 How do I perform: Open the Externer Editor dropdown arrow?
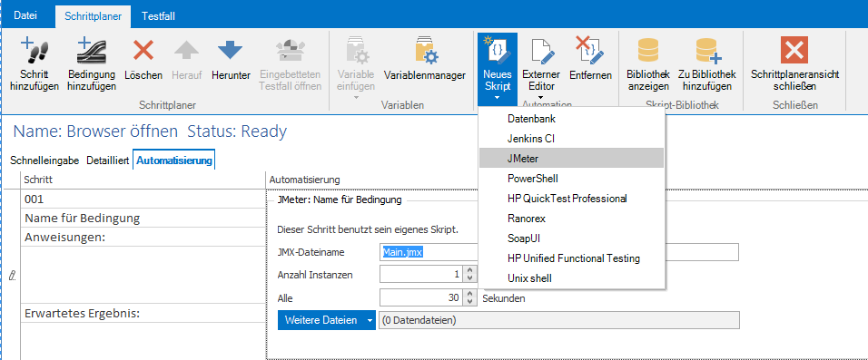(541, 98)
